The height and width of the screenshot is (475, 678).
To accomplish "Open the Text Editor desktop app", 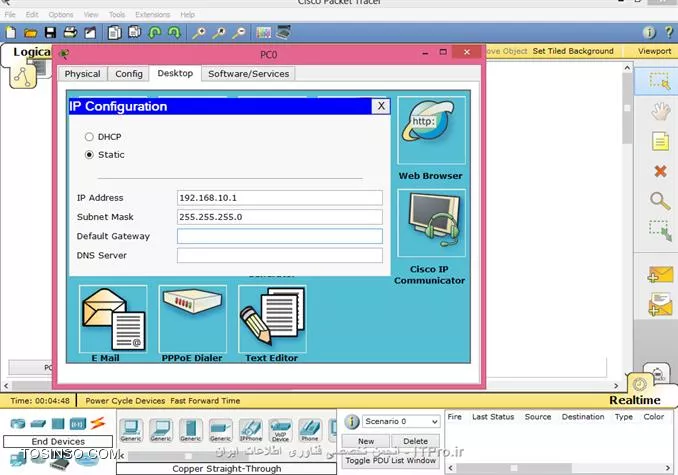I will [x=272, y=319].
